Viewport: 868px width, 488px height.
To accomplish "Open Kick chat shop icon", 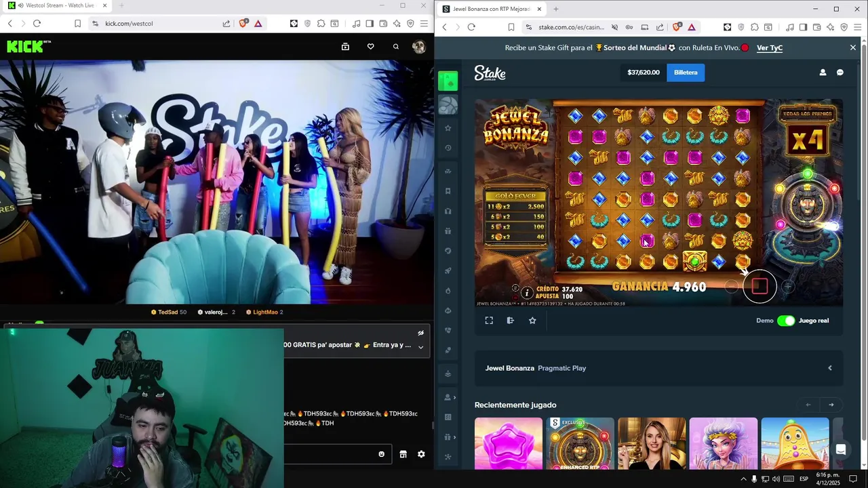I will tap(403, 454).
